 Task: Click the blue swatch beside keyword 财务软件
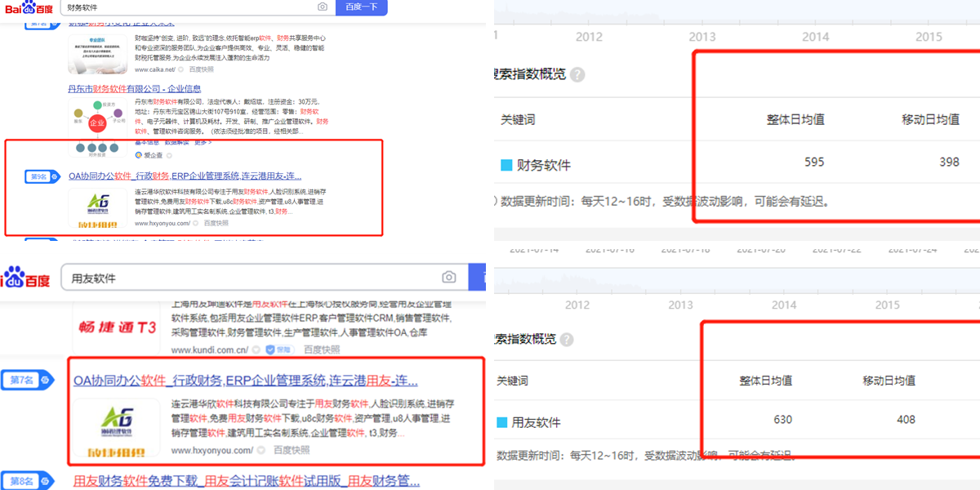pyautogui.click(x=506, y=164)
